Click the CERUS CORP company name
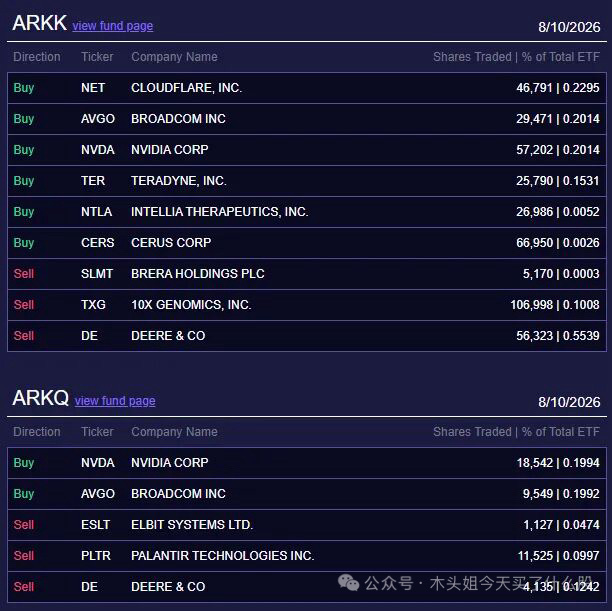The width and height of the screenshot is (612, 611). [171, 243]
